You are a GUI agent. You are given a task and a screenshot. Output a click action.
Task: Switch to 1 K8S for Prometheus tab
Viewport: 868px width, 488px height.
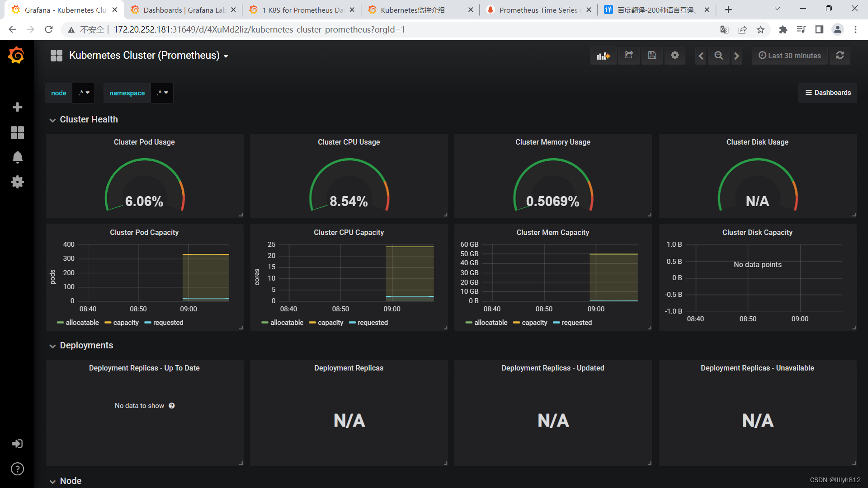[x=302, y=10]
